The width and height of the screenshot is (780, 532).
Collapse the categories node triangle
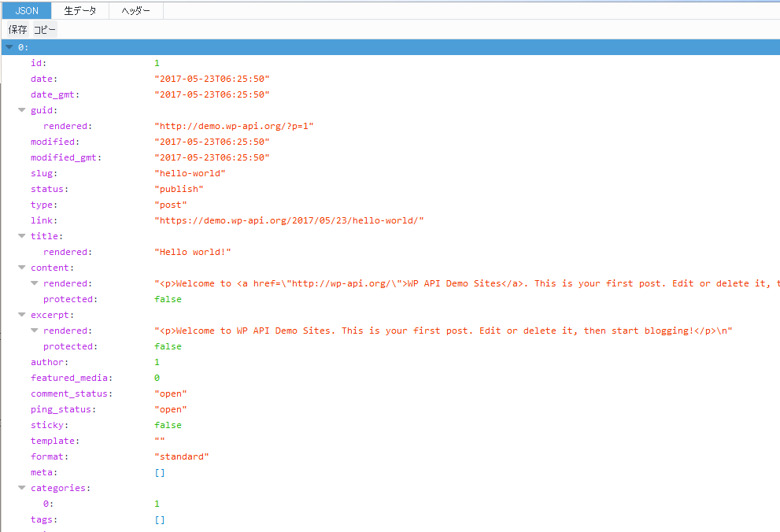click(x=22, y=488)
